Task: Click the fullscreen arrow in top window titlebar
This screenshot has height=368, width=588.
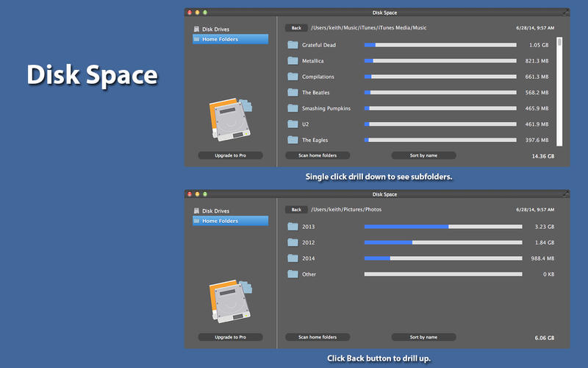Action: coord(565,13)
